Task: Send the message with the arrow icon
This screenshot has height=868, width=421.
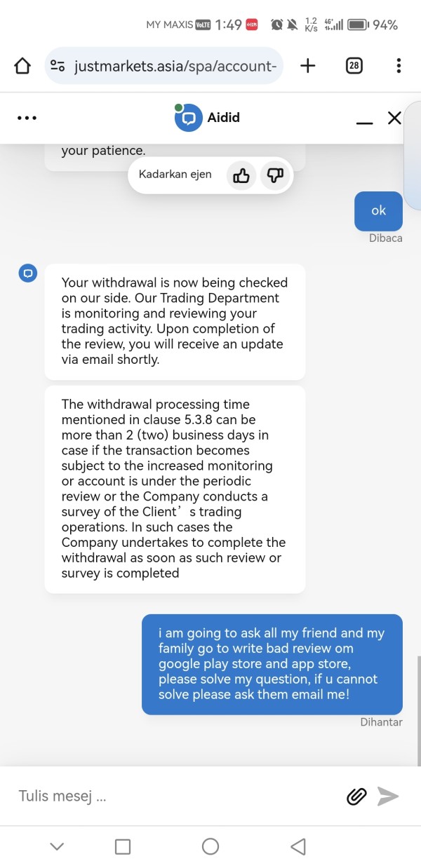Action: click(x=387, y=796)
